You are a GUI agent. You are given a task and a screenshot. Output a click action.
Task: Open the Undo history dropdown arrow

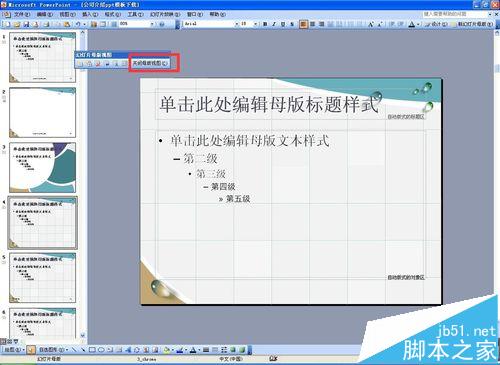pyautogui.click(x=84, y=24)
